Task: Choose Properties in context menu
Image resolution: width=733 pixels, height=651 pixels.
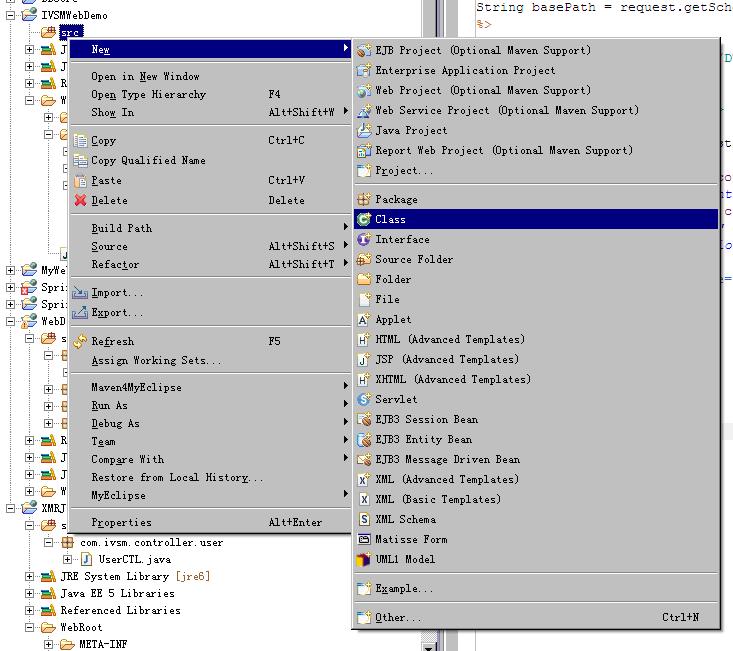Action: coord(211,522)
